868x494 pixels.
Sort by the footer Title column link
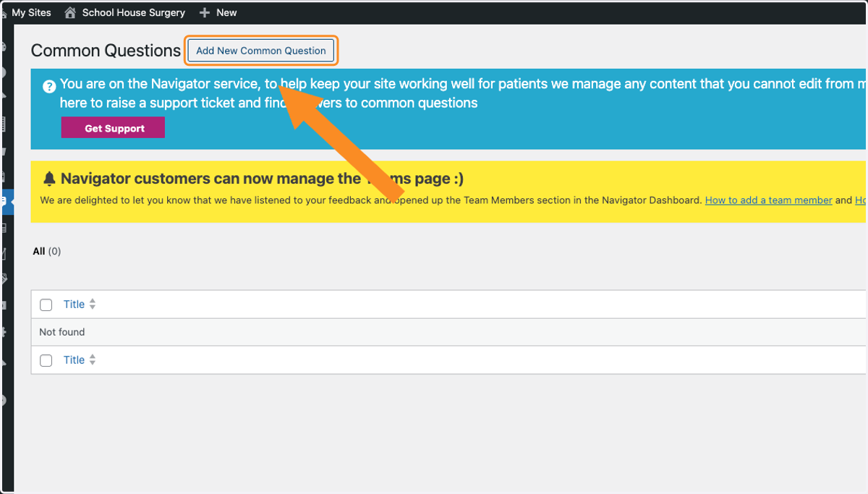[x=74, y=360]
